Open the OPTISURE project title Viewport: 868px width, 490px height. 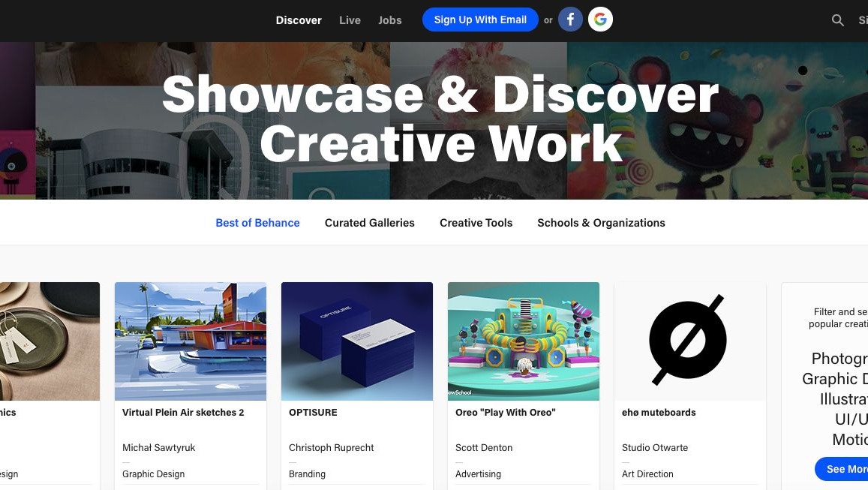(x=314, y=413)
